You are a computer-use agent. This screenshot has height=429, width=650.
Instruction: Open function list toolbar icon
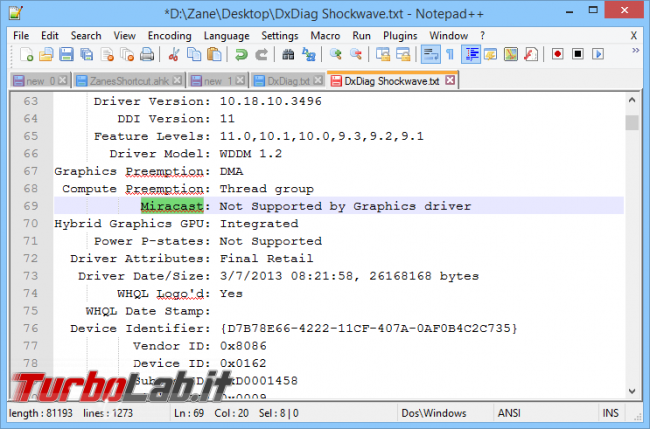[x=531, y=54]
